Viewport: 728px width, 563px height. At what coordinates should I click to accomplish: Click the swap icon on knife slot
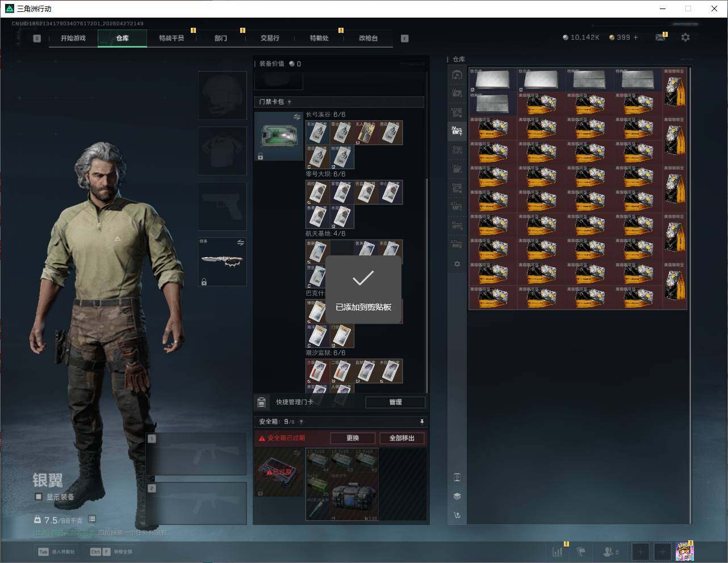(x=241, y=242)
